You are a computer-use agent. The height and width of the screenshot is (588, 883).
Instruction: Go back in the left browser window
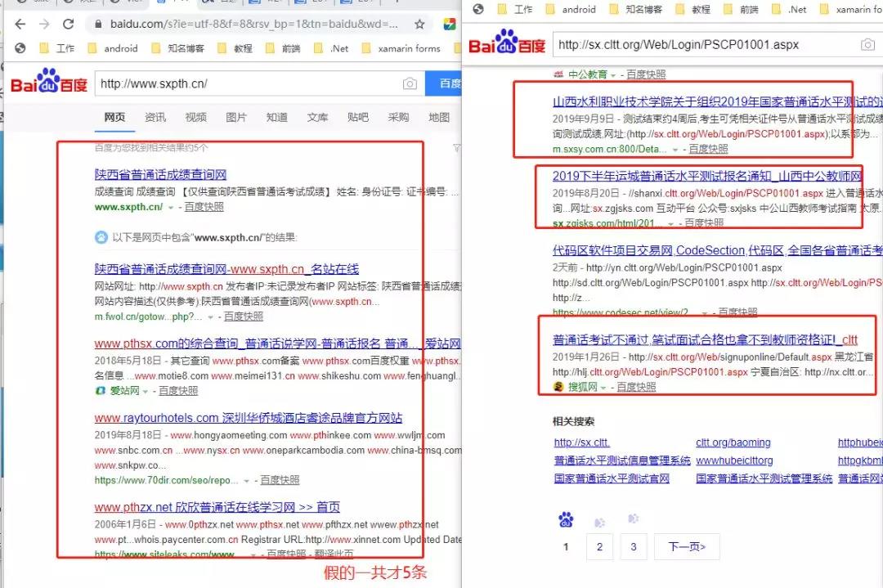pos(20,25)
